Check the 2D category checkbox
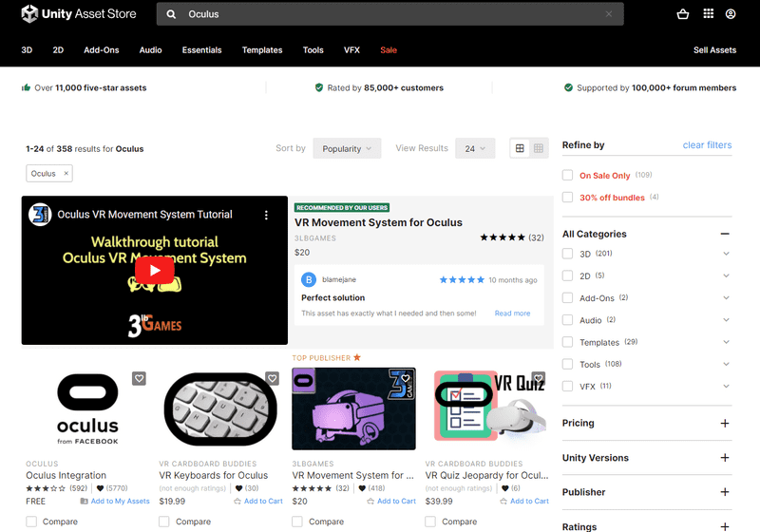The width and height of the screenshot is (760, 532). pyautogui.click(x=567, y=275)
